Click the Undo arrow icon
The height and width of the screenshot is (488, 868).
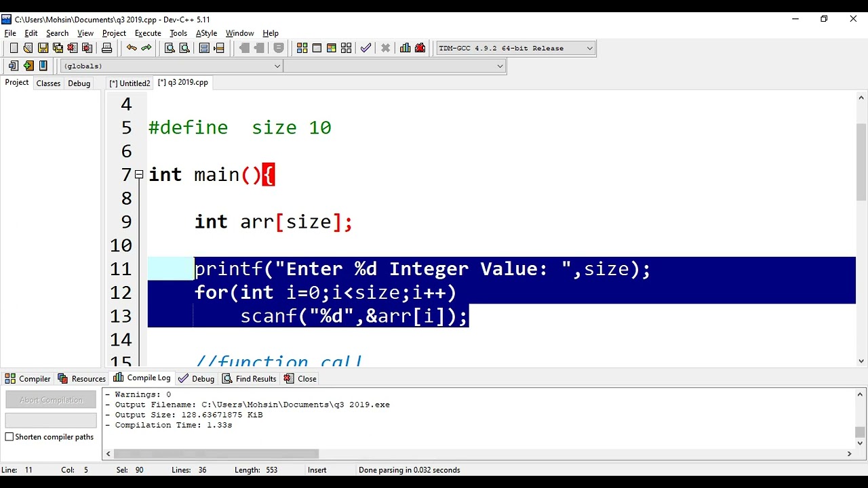point(132,48)
